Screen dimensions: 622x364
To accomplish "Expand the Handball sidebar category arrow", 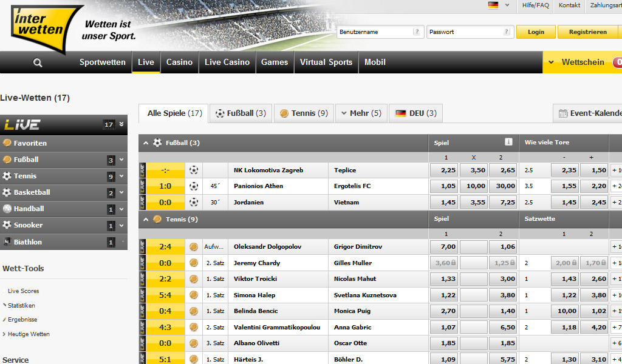I will (x=121, y=209).
